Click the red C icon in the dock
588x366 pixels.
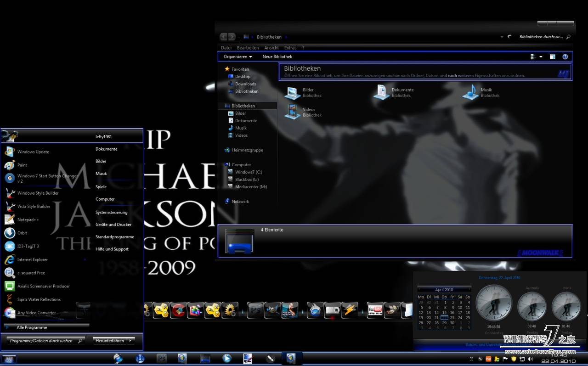(178, 310)
